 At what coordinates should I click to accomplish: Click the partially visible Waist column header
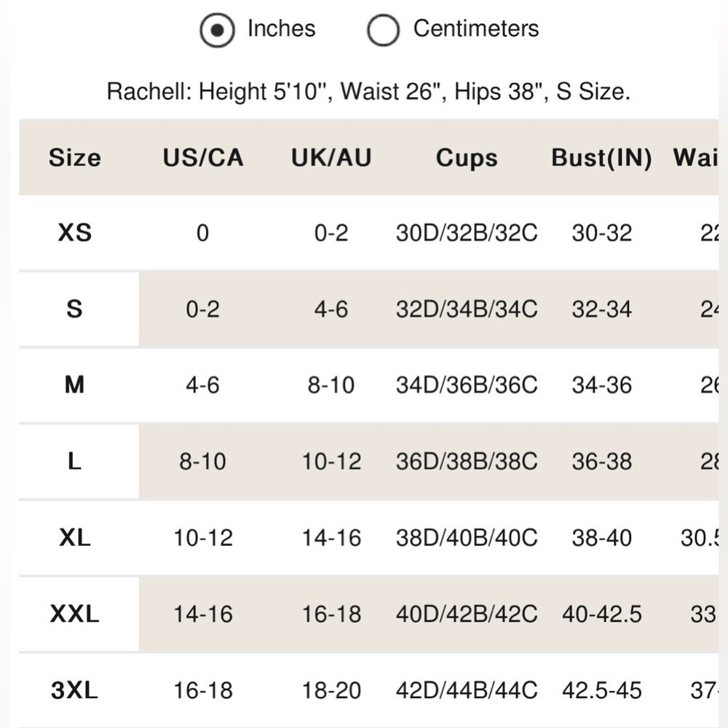tap(695, 157)
